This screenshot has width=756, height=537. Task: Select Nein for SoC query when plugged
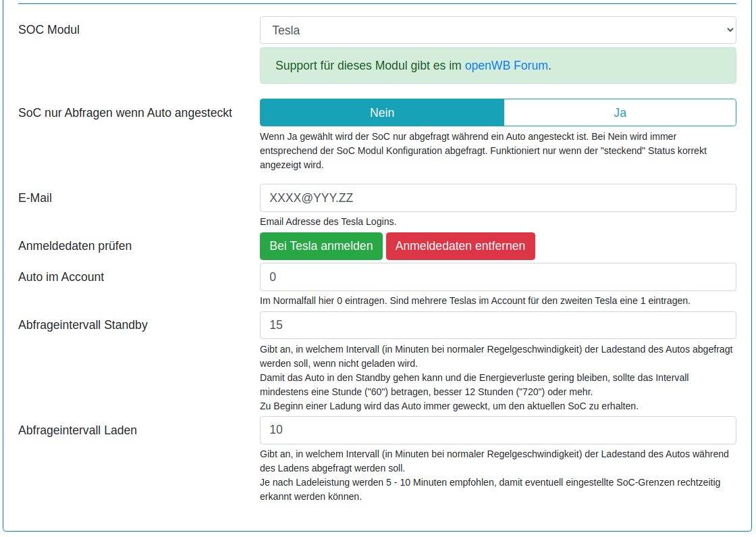point(382,113)
